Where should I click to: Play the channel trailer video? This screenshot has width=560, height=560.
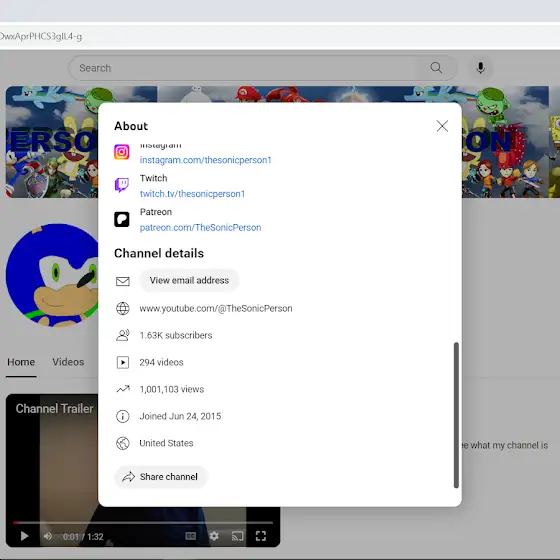24,536
